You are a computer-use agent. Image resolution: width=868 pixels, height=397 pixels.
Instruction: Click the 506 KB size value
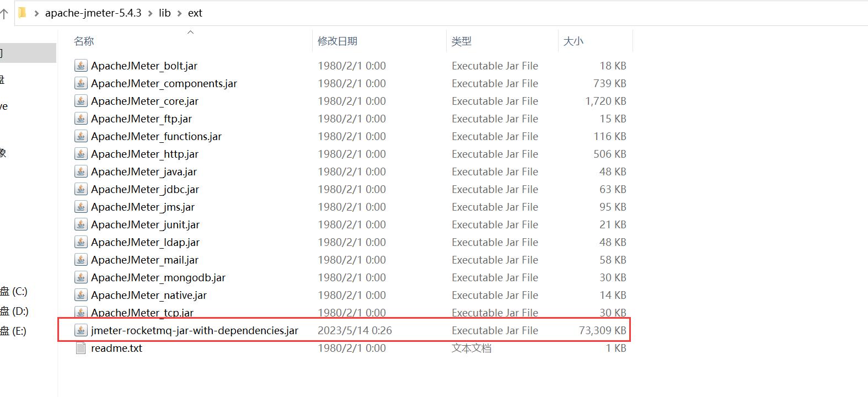[610, 154]
